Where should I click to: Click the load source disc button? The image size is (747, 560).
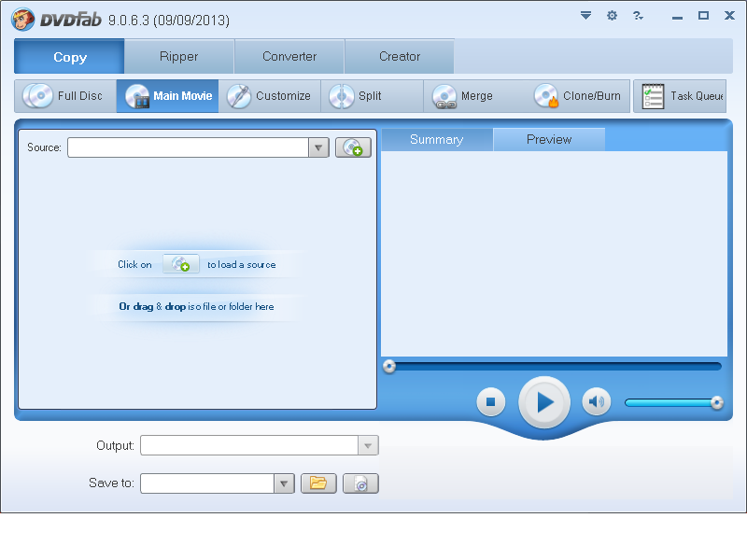[353, 147]
